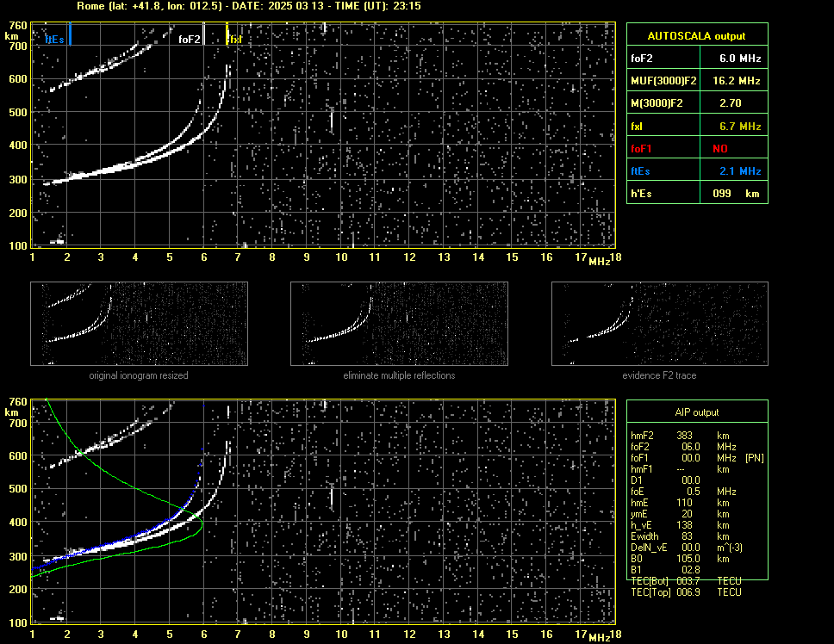834x644 pixels.
Task: Click the 'eliminate multiple reflections' caption
Action: pyautogui.click(x=399, y=375)
